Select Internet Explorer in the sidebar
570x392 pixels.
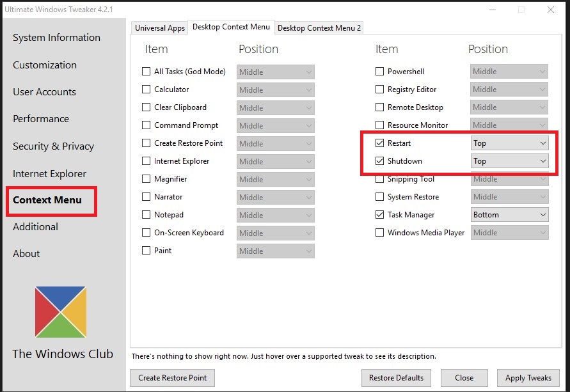49,174
